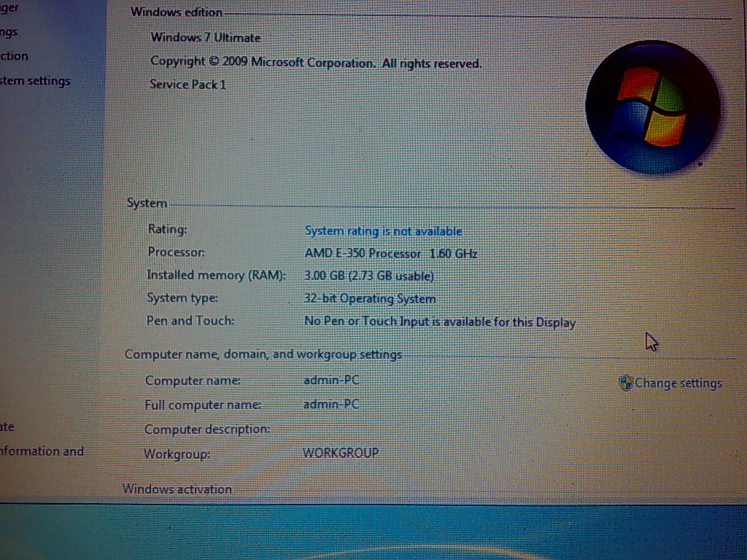Viewport: 747px width, 560px height.
Task: Click the 'Full computer name:' label
Action: (x=203, y=405)
